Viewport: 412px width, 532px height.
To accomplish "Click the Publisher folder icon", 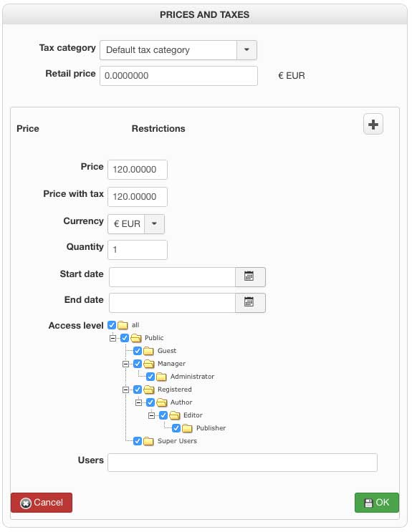I will tap(187, 428).
